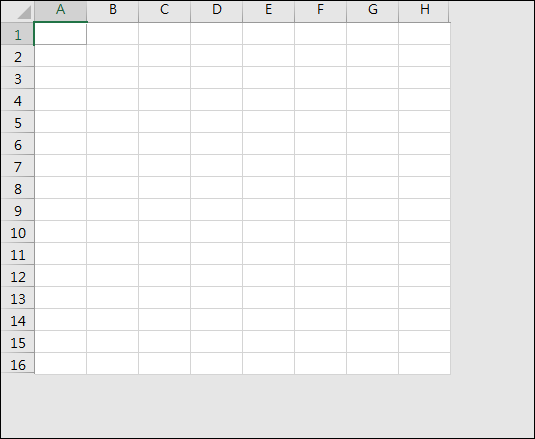Click cell H16 in the grid

click(x=424, y=364)
